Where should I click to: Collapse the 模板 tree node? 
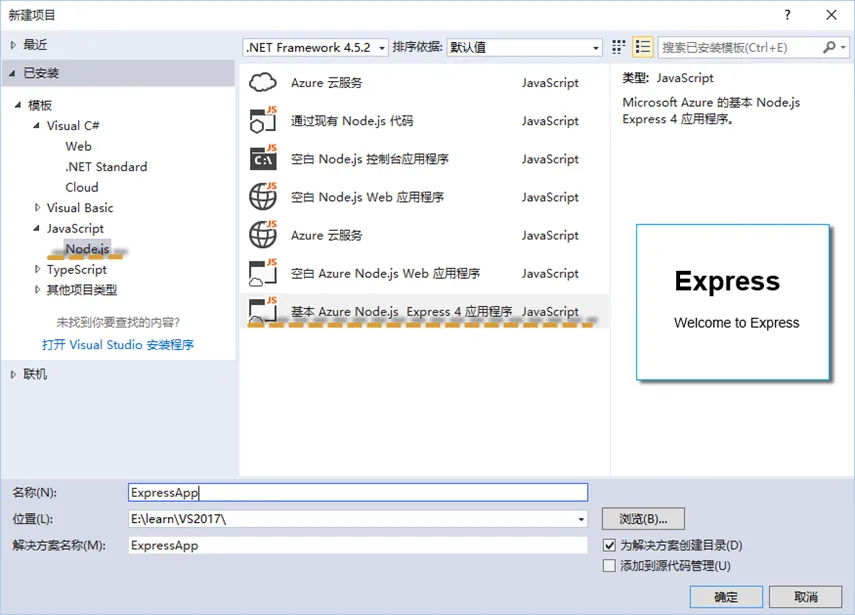coord(17,105)
